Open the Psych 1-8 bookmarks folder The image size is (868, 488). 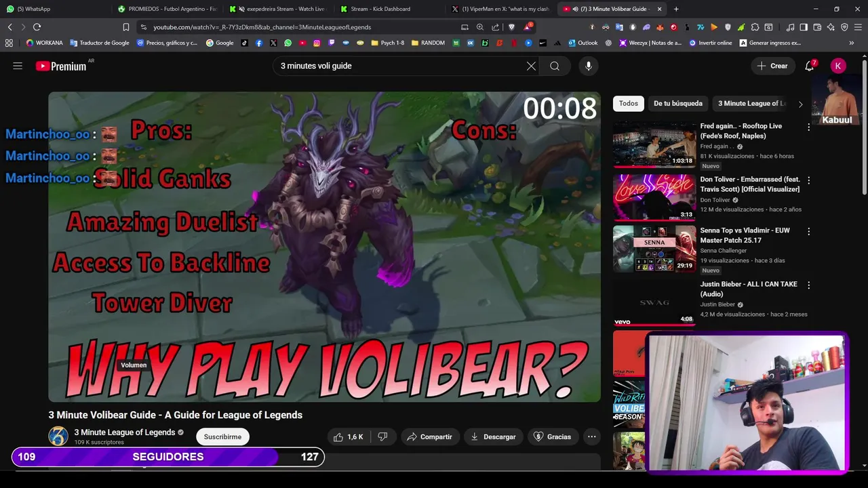point(388,43)
